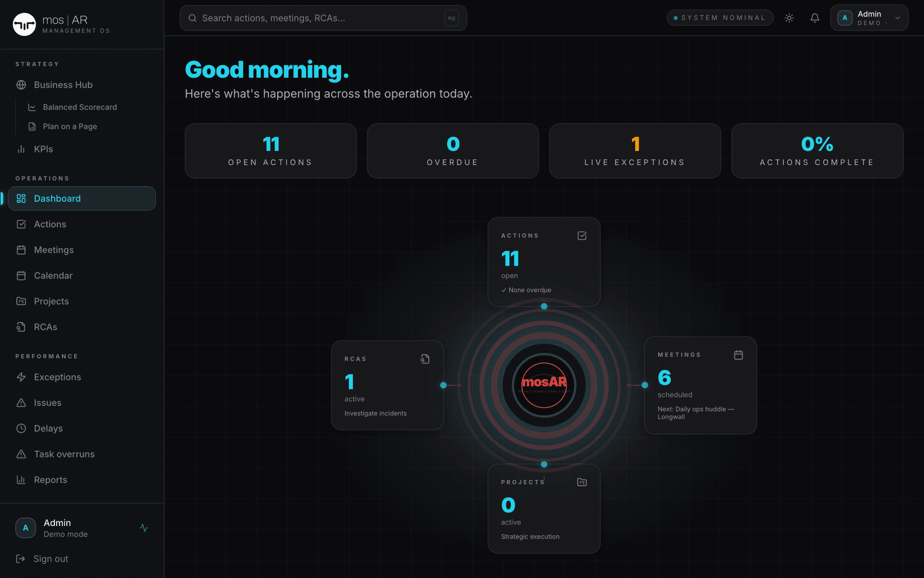Click 'Next: Daily ops huddle — Longwall' text
Image resolution: width=924 pixels, height=578 pixels.
(x=696, y=413)
